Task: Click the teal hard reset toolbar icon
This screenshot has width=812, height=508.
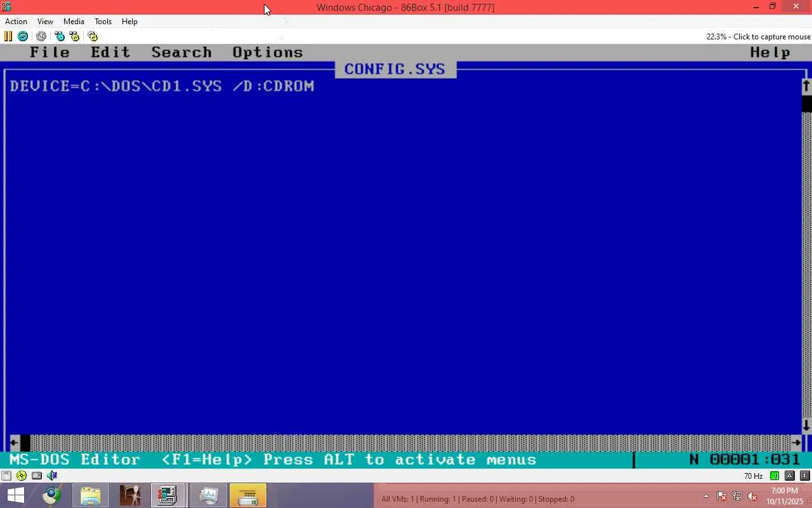Action: click(23, 36)
